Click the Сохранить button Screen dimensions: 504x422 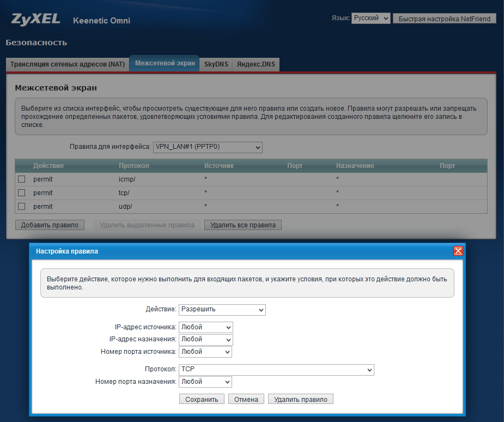(202, 399)
